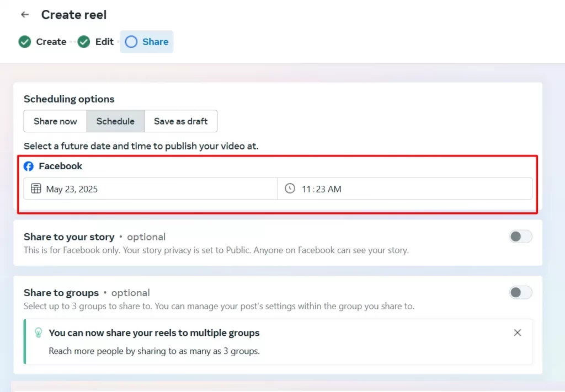
Task: Click the calendar icon in the date field
Action: pos(36,188)
